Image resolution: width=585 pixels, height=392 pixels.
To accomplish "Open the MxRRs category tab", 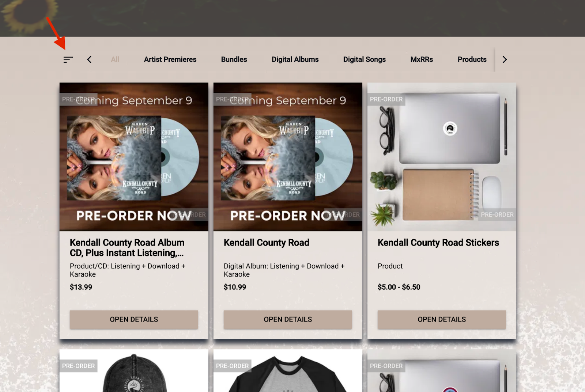I will (x=422, y=60).
